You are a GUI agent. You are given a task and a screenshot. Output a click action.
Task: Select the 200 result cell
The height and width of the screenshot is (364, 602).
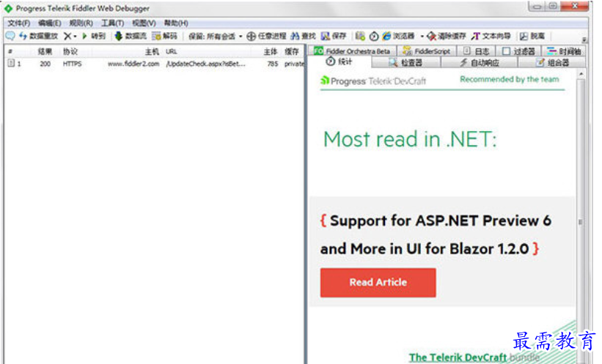coord(45,64)
